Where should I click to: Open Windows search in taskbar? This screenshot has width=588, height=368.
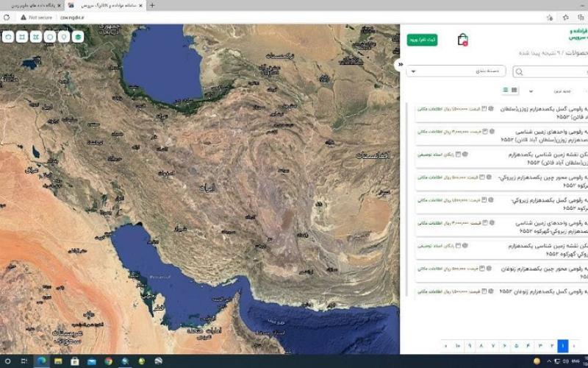click(x=8, y=361)
